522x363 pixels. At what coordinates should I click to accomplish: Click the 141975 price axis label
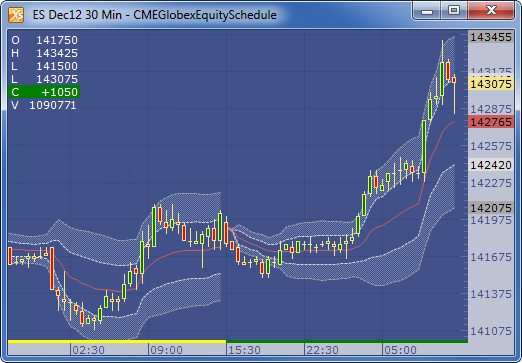[491, 220]
